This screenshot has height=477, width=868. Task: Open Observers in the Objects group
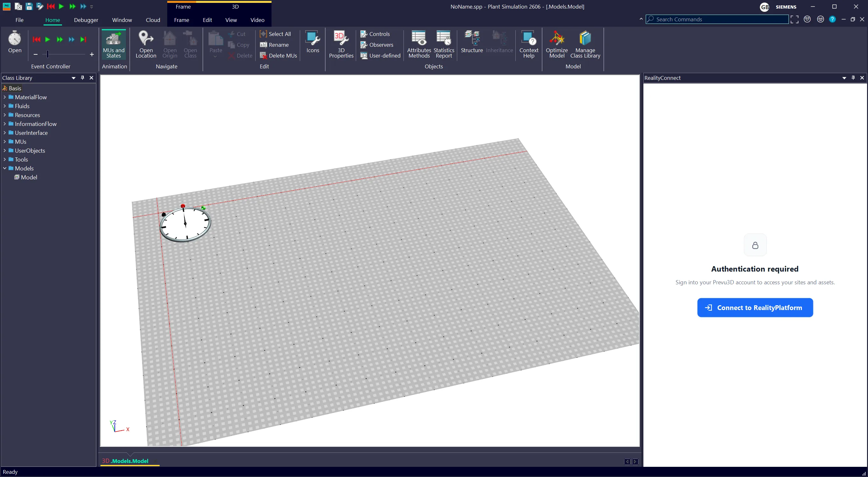(x=377, y=45)
